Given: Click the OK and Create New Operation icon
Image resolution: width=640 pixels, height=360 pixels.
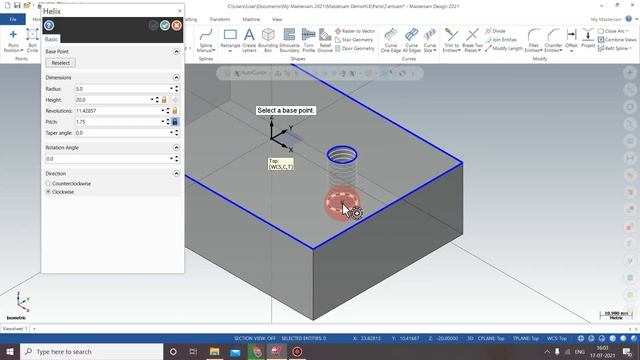Looking at the screenshot, I should click(153, 25).
